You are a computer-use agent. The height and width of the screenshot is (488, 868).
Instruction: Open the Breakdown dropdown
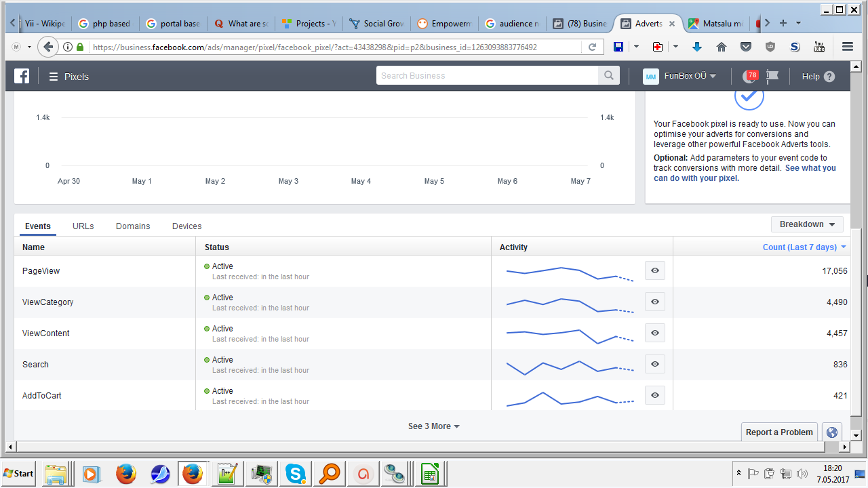(x=807, y=224)
